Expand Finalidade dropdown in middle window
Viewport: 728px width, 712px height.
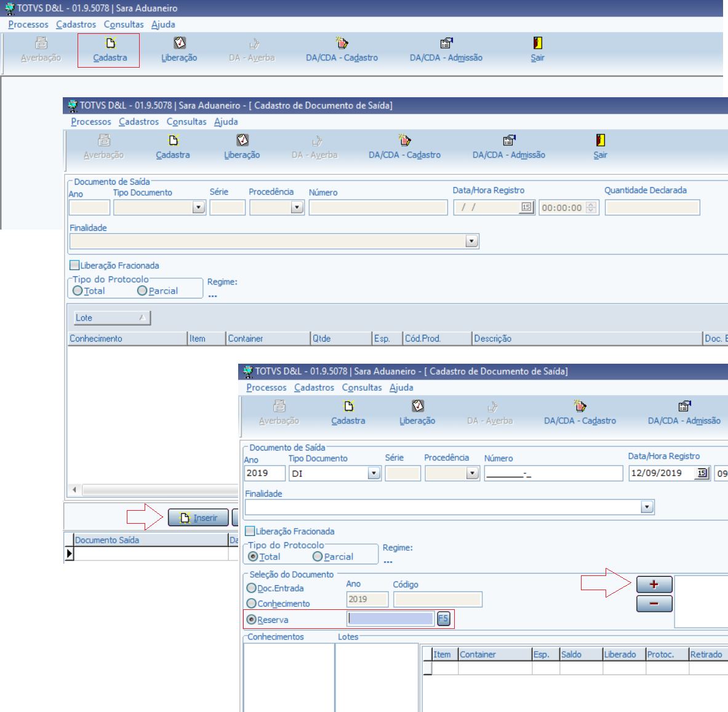click(472, 241)
